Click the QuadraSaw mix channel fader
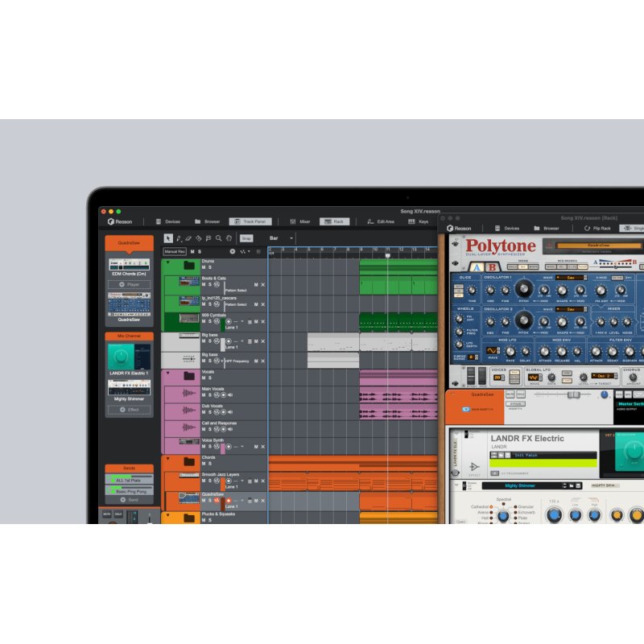644x644 pixels. point(573,394)
